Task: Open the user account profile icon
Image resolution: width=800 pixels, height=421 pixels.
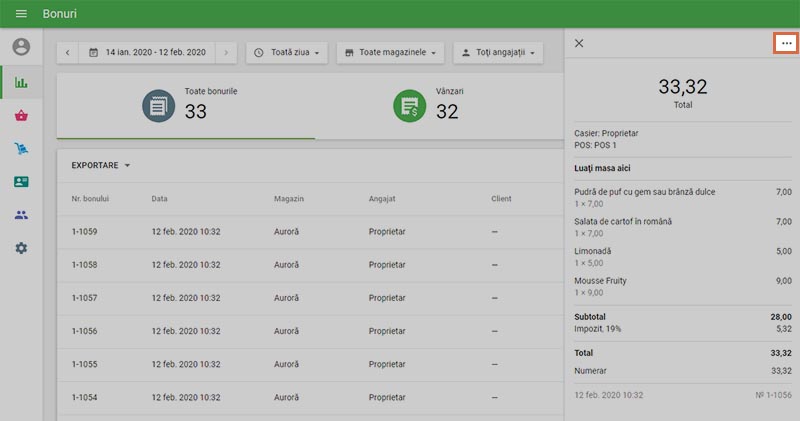Action: click(x=21, y=47)
